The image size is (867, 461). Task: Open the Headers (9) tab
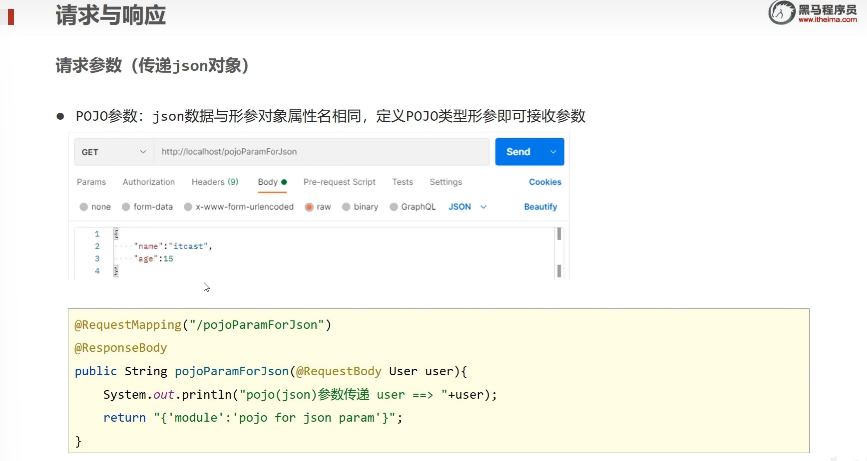pos(215,182)
